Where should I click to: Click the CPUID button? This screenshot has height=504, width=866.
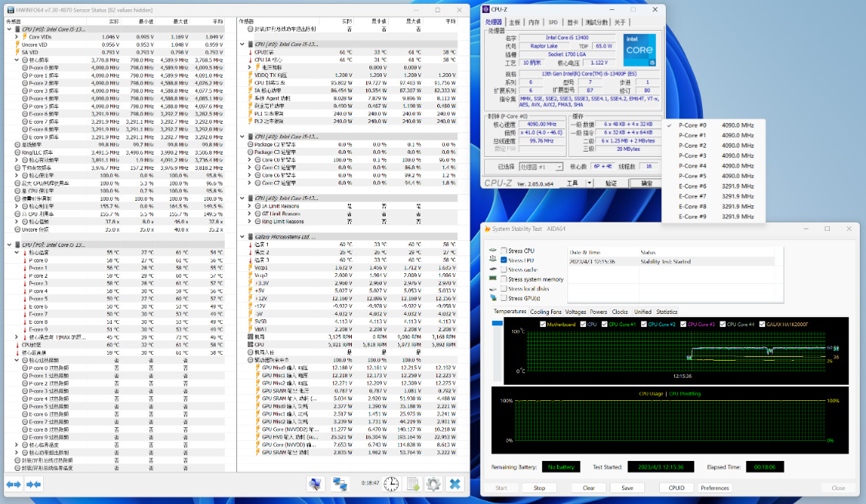[x=677, y=488]
